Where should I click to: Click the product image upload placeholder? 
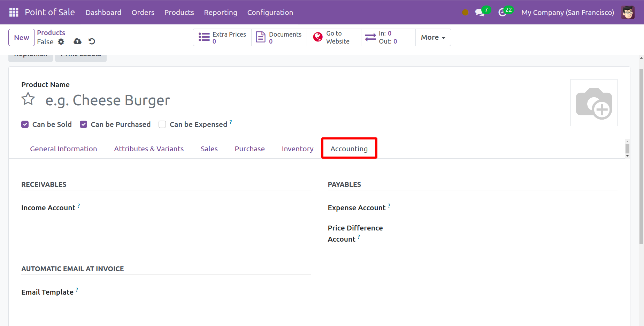[593, 103]
